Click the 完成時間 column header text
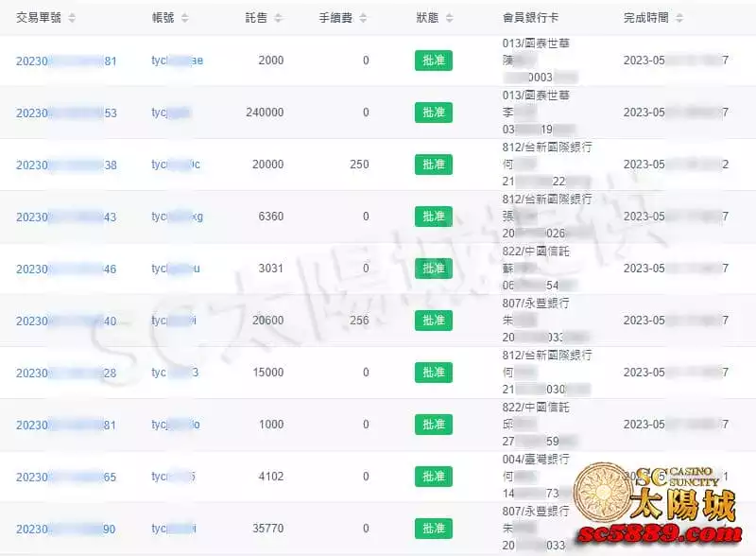756x556 pixels. pyautogui.click(x=646, y=18)
